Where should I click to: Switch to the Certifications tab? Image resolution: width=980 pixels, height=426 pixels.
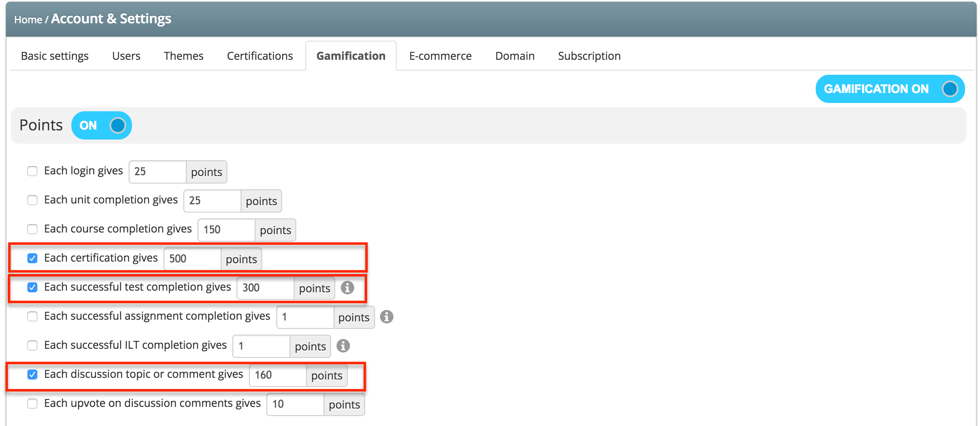pos(260,56)
